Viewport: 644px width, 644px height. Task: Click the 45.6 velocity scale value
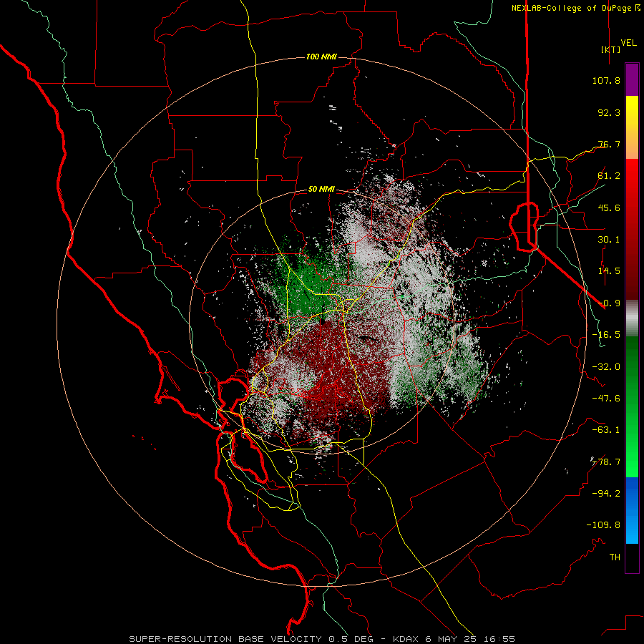(609, 208)
